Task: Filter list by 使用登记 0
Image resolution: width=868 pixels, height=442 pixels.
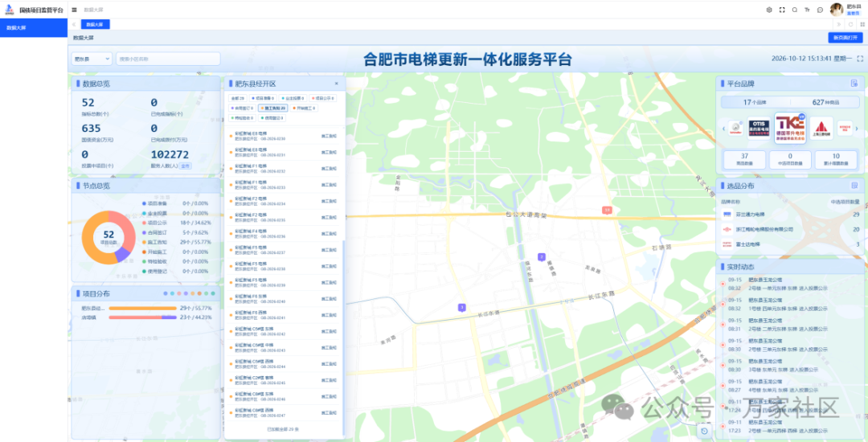Action: click(x=272, y=118)
